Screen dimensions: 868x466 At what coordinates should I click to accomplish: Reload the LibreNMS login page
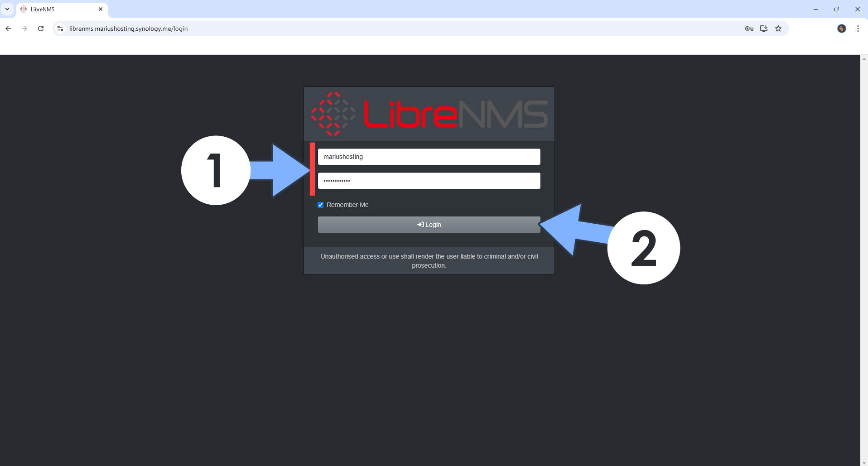[41, 29]
